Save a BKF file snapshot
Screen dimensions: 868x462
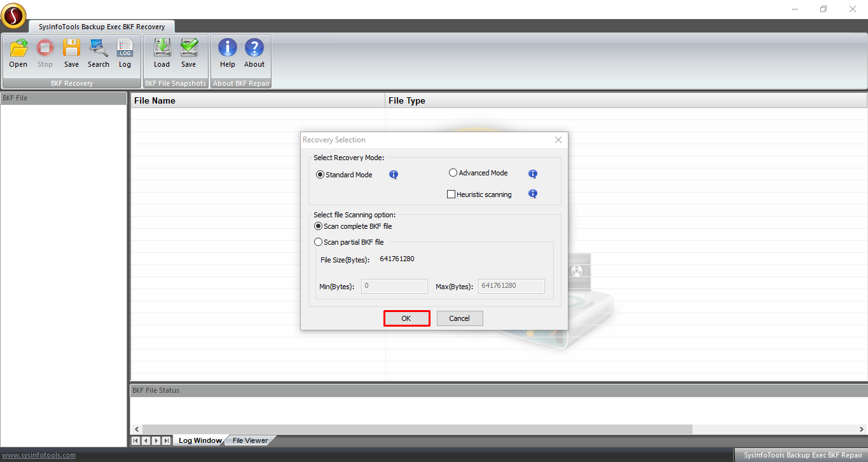click(x=189, y=49)
